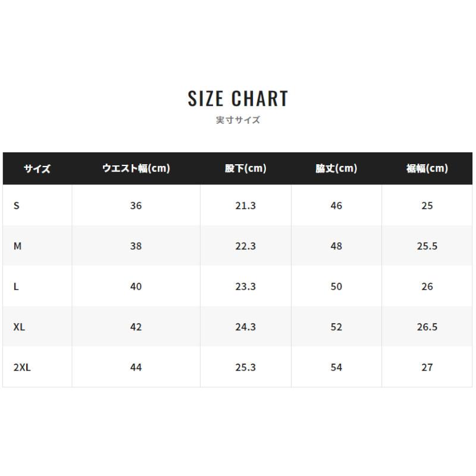Select inseam value 25.3 in 2XL row
This screenshot has height=476, width=476.
coord(246,367)
